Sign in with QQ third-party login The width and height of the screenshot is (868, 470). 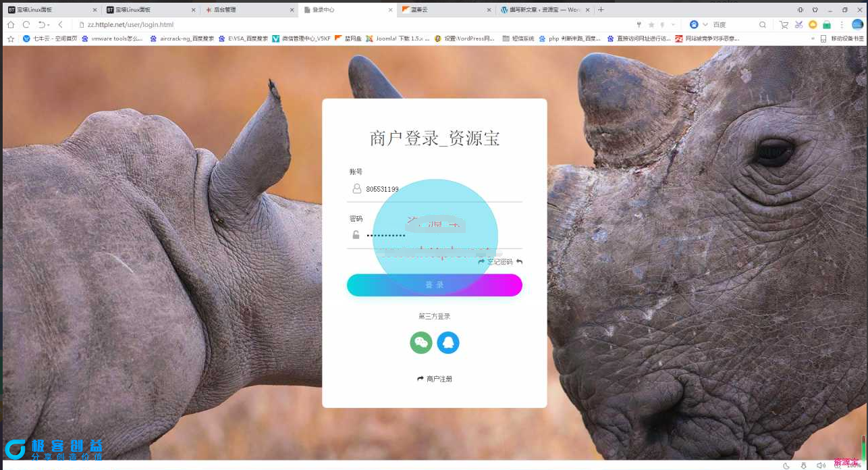click(449, 342)
